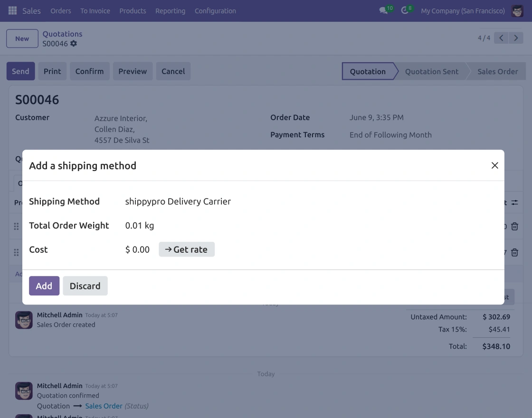Click the Send button

coord(21,71)
